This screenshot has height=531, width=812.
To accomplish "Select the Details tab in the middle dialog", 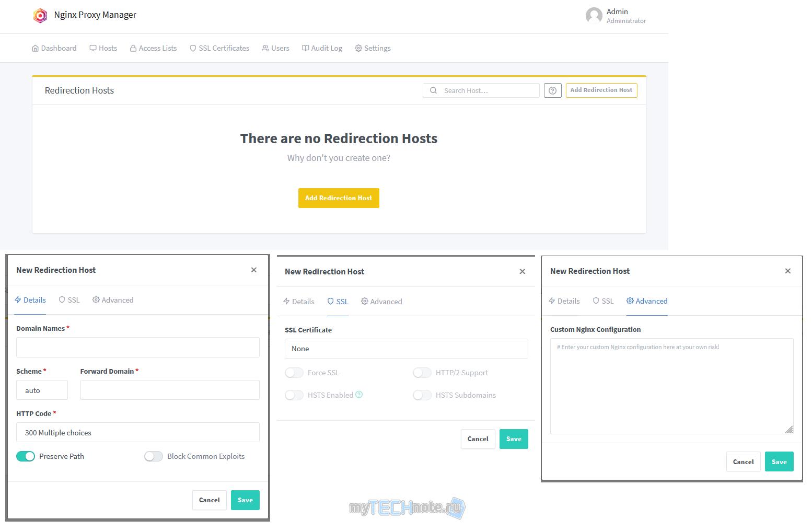I will point(299,302).
